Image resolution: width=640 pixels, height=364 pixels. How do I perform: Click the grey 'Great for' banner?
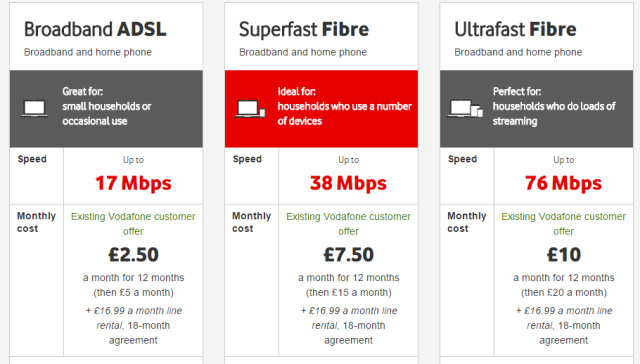point(106,109)
